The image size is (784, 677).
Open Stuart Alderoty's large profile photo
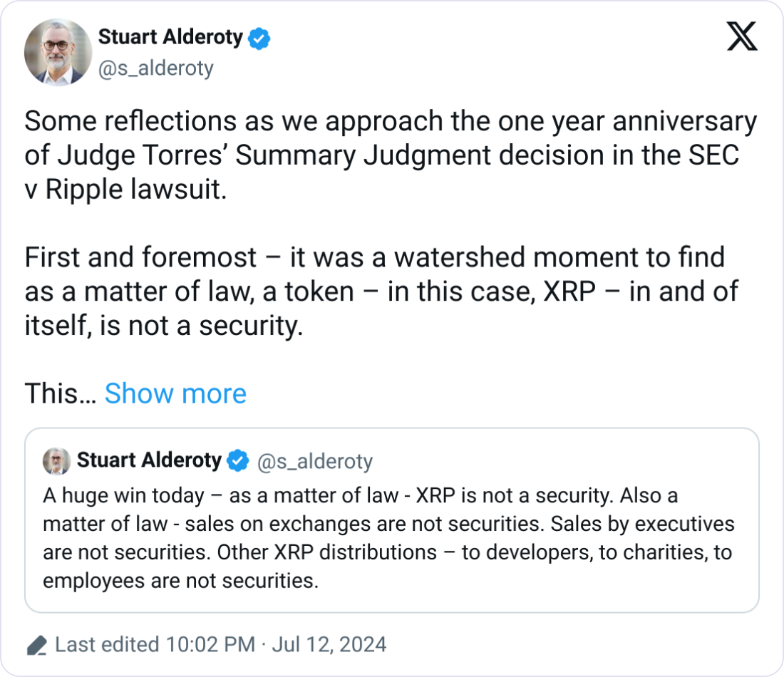point(58,53)
